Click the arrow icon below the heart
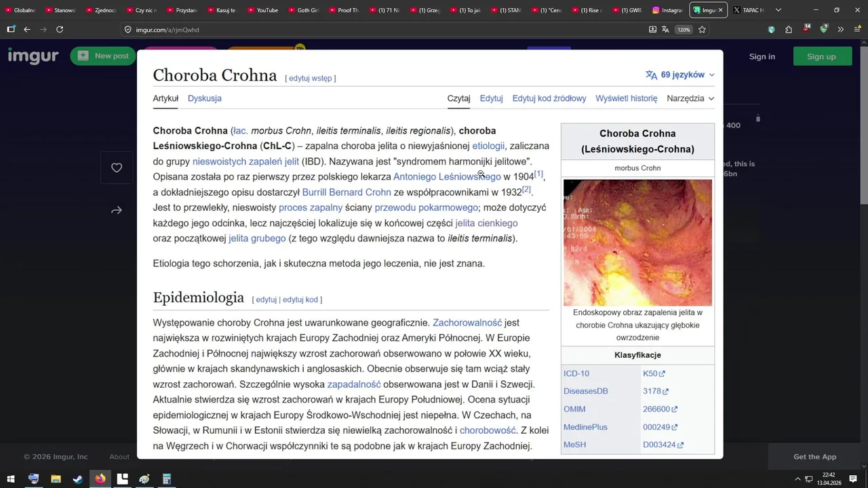Viewport: 868px width, 488px height. click(x=117, y=211)
